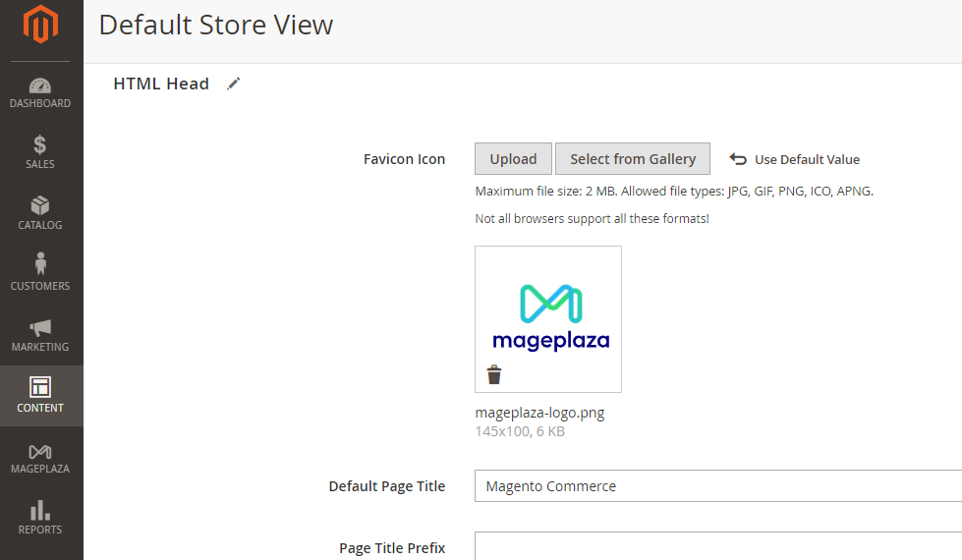Image resolution: width=962 pixels, height=560 pixels.
Task: Click the Default Page Title label
Action: point(387,486)
